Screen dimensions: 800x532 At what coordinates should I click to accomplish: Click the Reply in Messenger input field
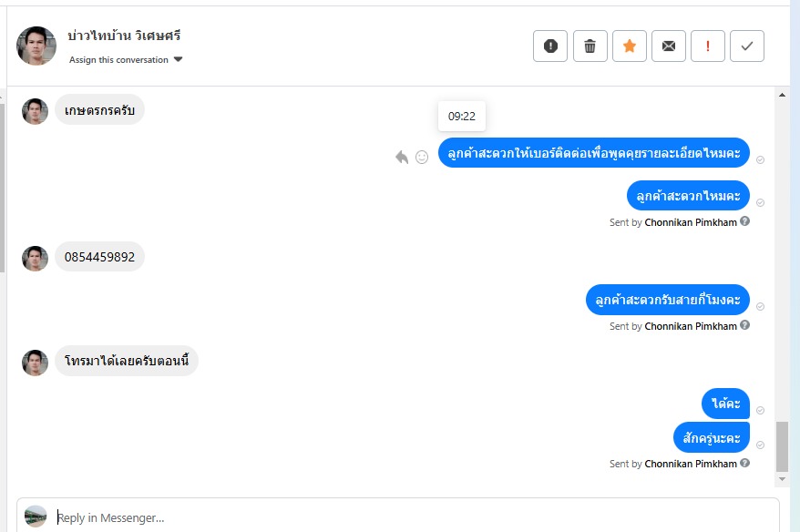coord(410,517)
